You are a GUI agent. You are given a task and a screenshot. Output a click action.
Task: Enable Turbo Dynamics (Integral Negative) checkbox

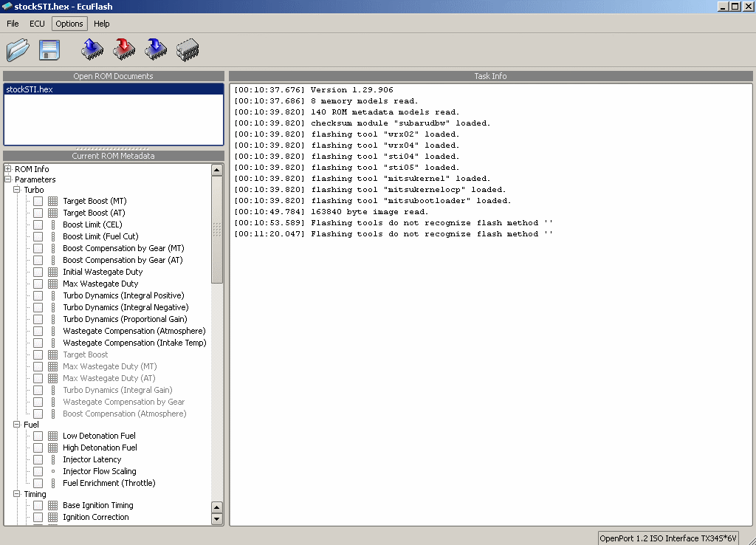click(x=38, y=307)
